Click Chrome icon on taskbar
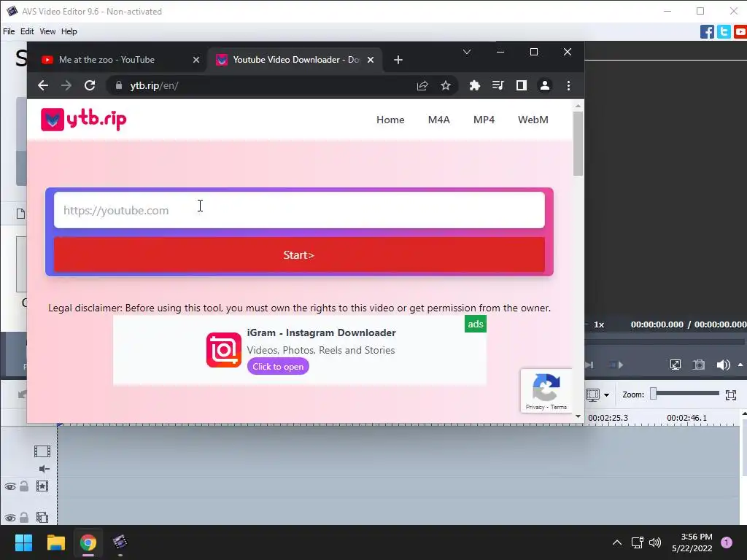747x560 pixels. (x=88, y=542)
